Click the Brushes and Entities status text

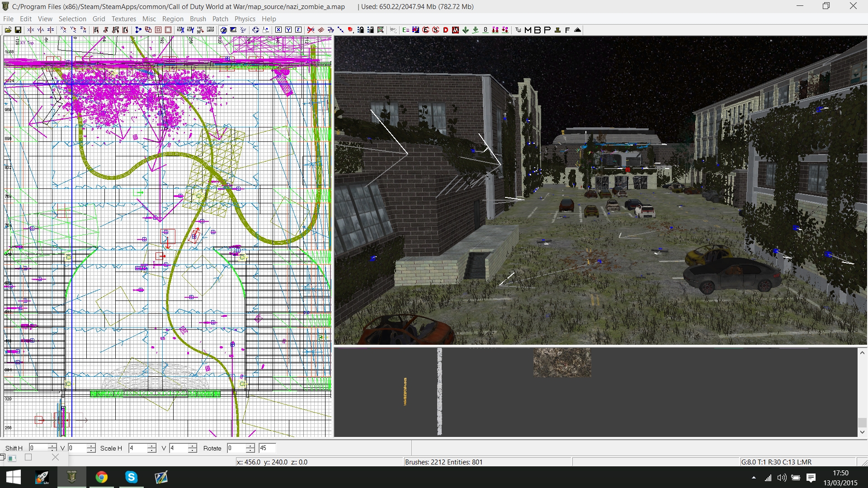[x=443, y=462]
